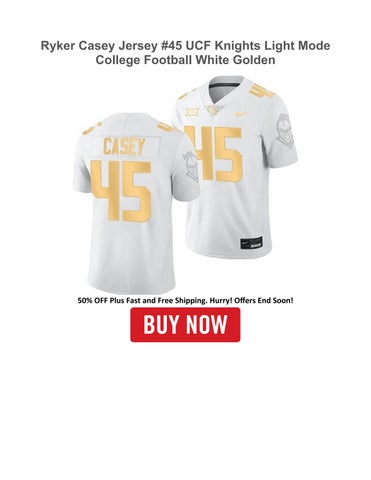Click the shoulder number 45 on the front jersey
This screenshot has width=371, height=480.
point(261,89)
